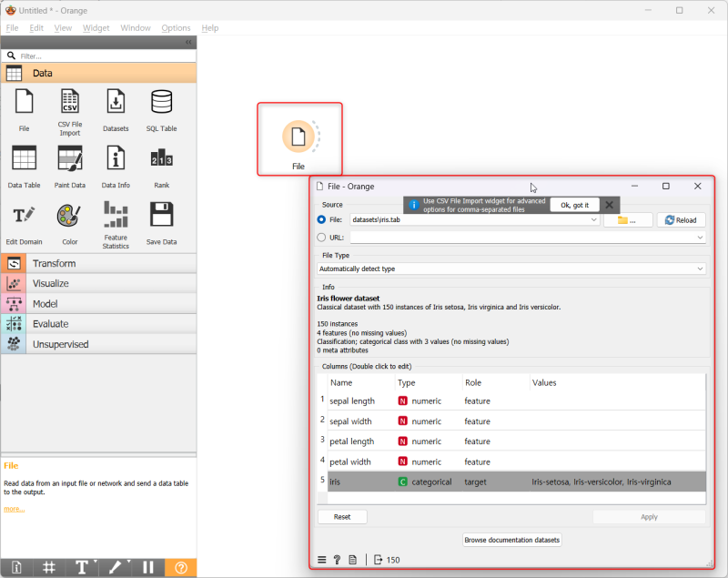
Task: Select the URL source radio button
Action: point(321,238)
